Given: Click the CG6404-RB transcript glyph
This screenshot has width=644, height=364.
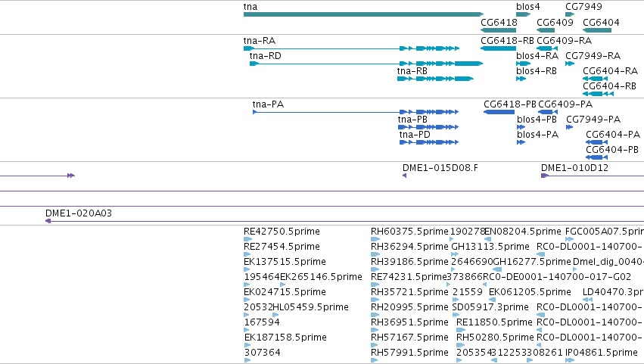Looking at the screenshot, I should tap(598, 94).
